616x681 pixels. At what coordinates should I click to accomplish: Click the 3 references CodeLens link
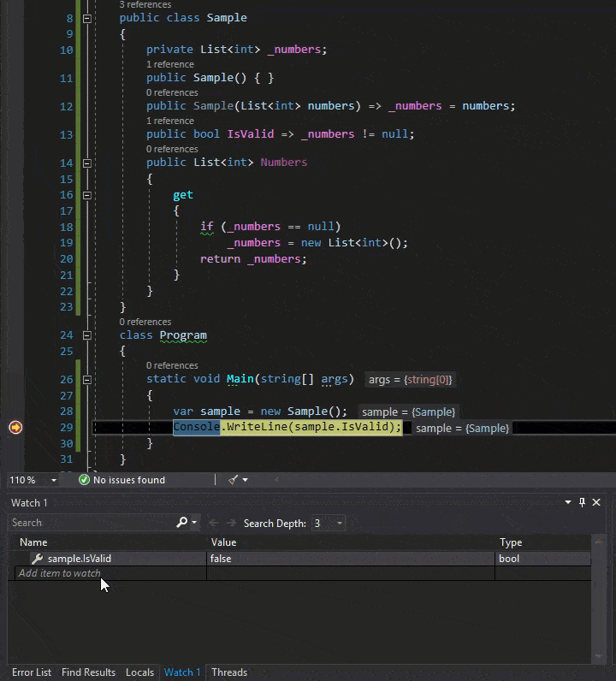pos(145,4)
